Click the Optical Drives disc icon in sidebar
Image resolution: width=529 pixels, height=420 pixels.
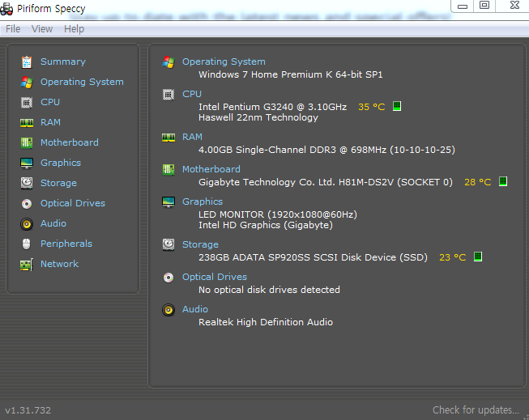click(27, 204)
